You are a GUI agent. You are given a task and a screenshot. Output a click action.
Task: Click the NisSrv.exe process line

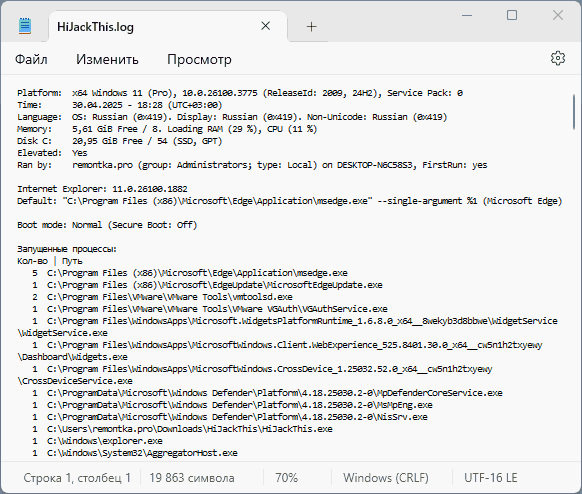(x=230, y=417)
